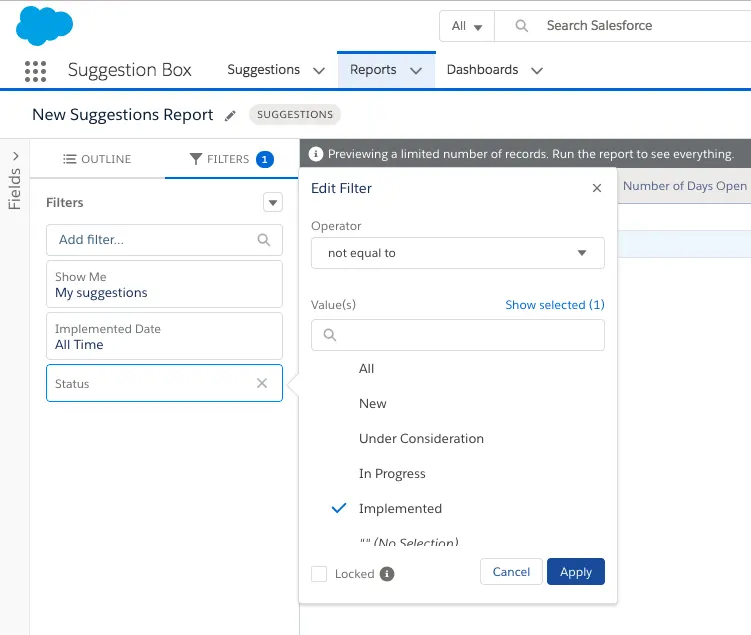Switch to the OUTLINE tab
Image resolution: width=751 pixels, height=635 pixels.
coord(97,159)
